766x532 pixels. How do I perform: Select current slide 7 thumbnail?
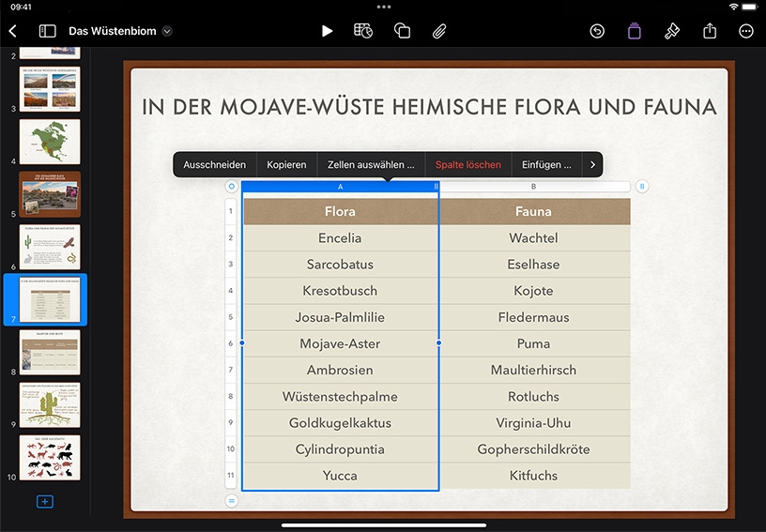point(50,299)
